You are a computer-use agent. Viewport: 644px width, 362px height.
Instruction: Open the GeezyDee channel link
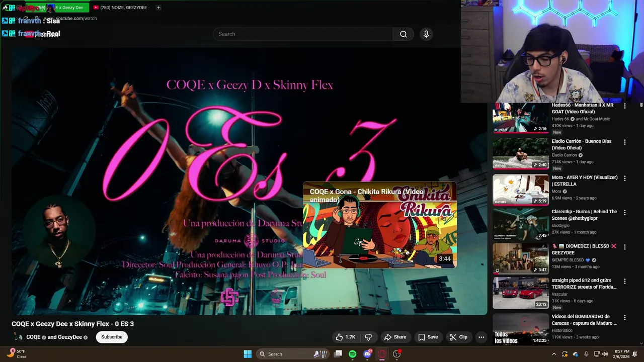[69, 337]
